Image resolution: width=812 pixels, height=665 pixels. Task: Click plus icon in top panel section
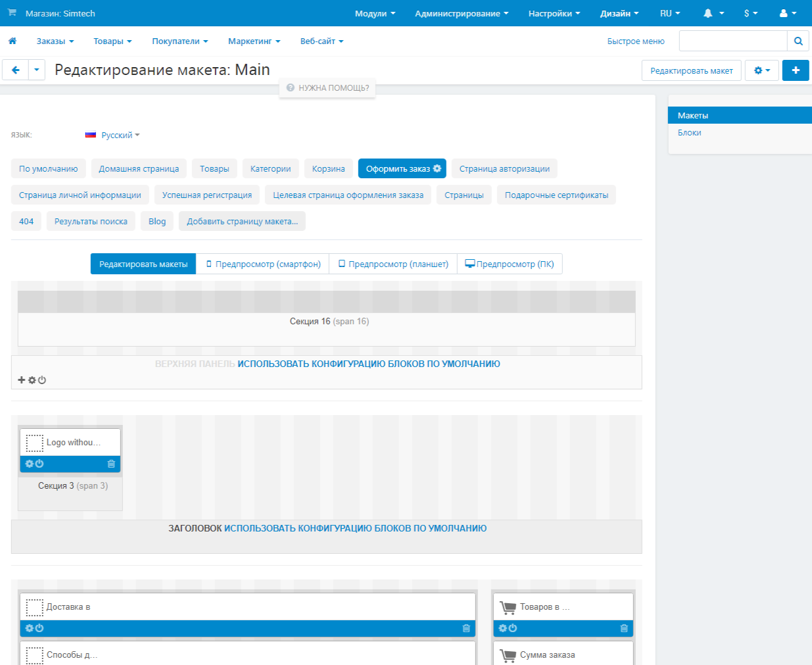click(x=22, y=380)
